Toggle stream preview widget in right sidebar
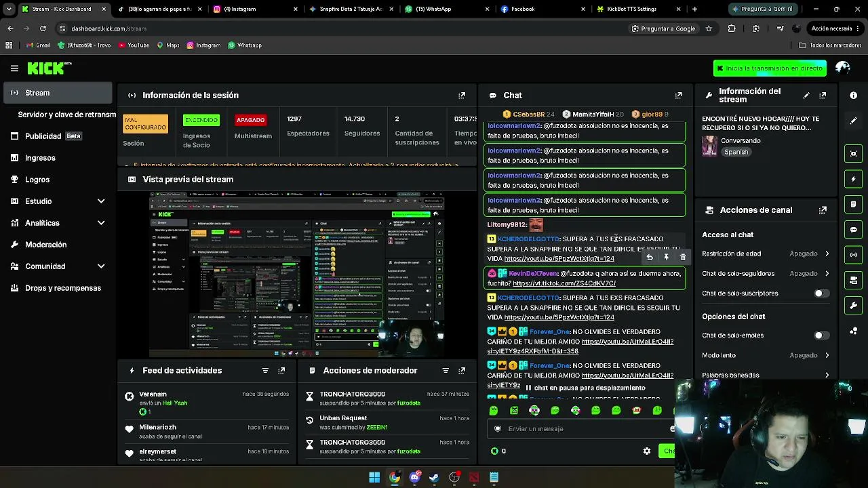This screenshot has height=488, width=868. (854, 153)
